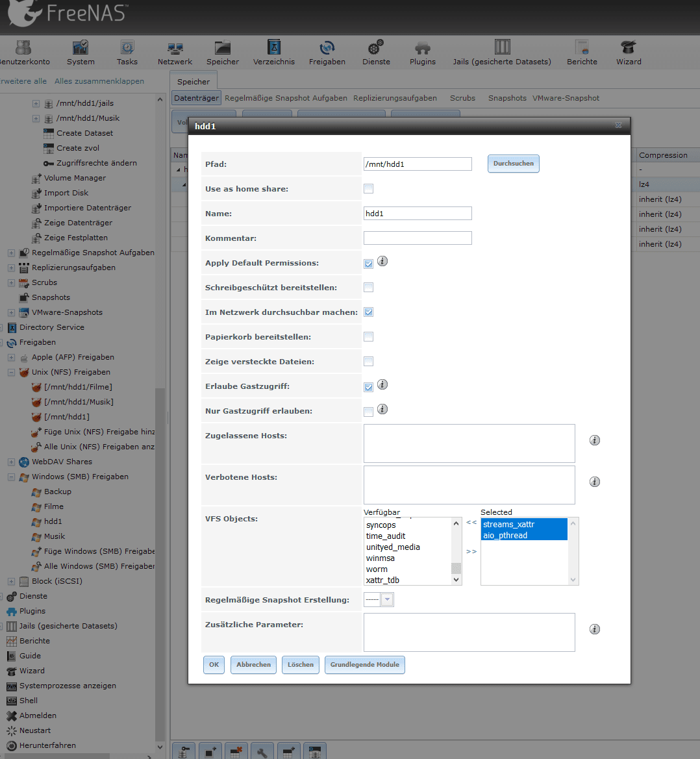Show info for Zusätzliche Parameter
700x759 pixels.
tap(594, 628)
